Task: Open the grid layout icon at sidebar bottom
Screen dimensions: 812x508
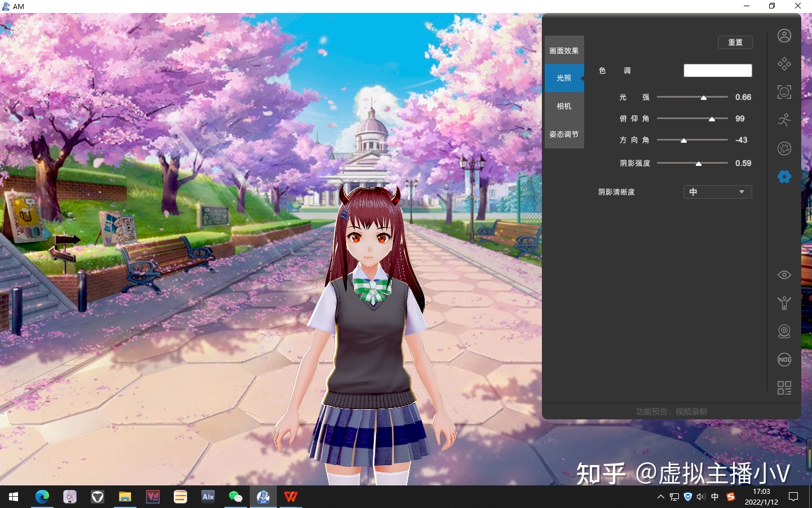Action: pyautogui.click(x=784, y=388)
